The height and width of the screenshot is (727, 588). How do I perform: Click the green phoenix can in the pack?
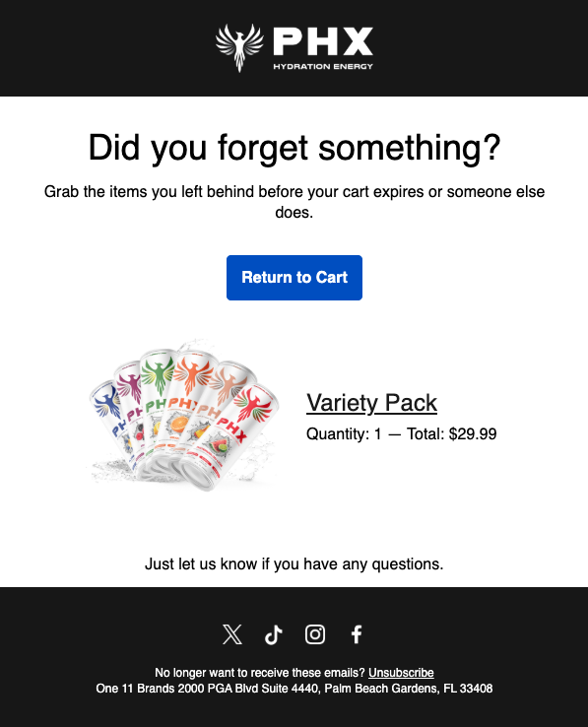point(157,399)
